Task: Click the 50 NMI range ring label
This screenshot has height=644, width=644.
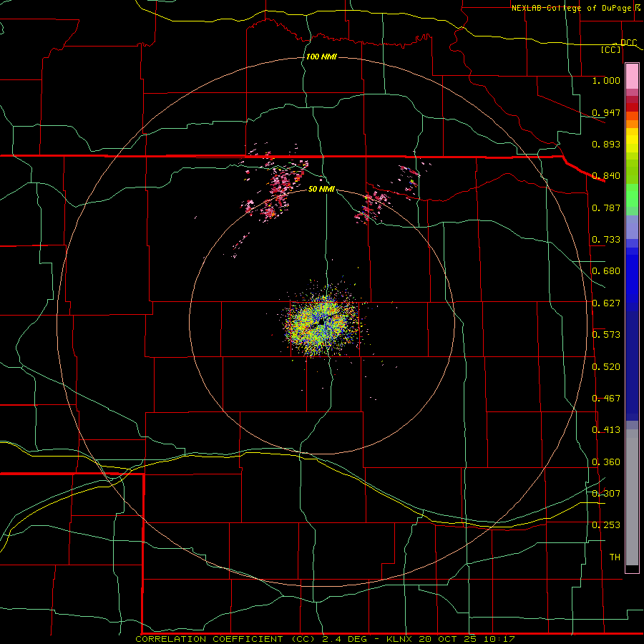Action: (x=321, y=189)
